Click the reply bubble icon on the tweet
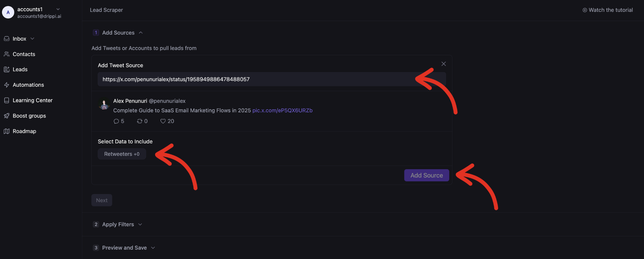Viewport: 644px width, 259px height. [x=116, y=121]
